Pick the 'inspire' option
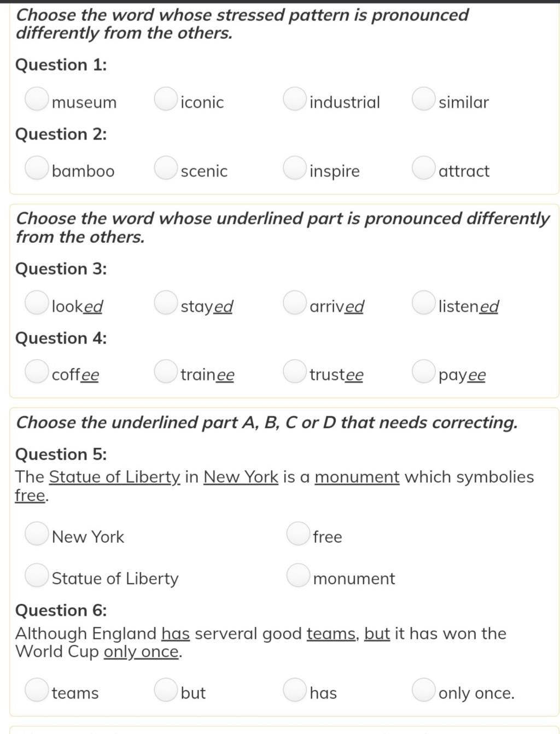 pyautogui.click(x=295, y=168)
